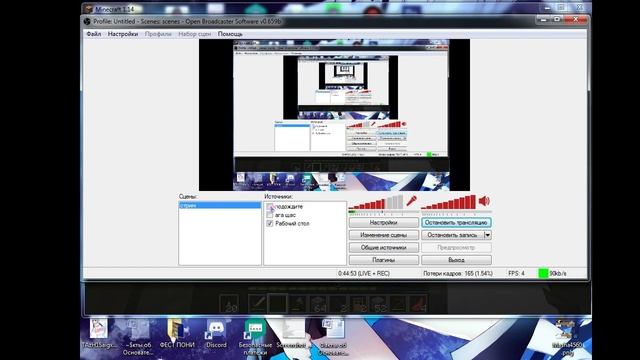The image size is (640, 360).
Task: Open the Набор сцен menu
Action: 194,34
